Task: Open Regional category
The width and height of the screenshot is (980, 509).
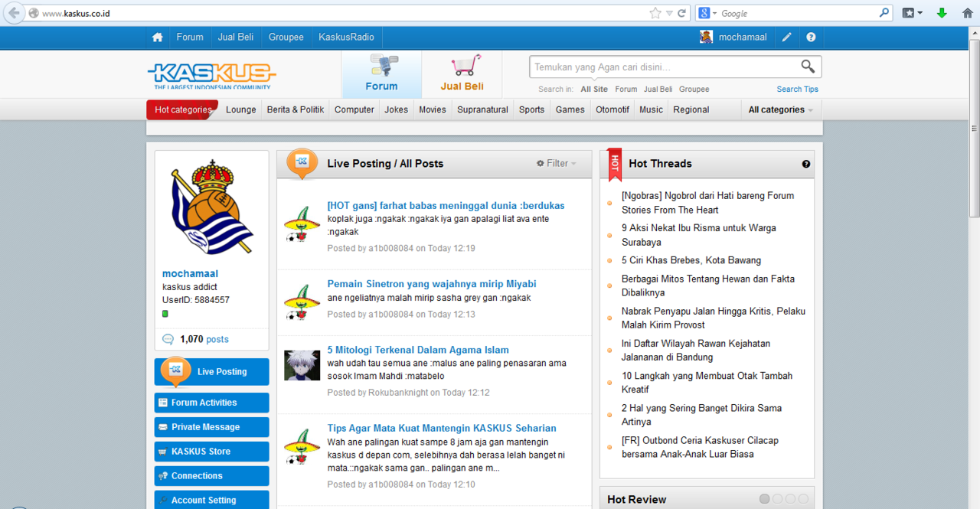Action: 691,109
